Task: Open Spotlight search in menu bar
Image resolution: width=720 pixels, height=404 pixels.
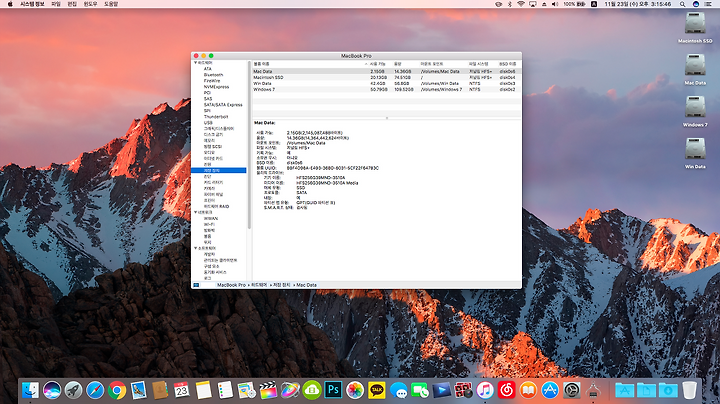Action: pyautogui.click(x=683, y=4)
